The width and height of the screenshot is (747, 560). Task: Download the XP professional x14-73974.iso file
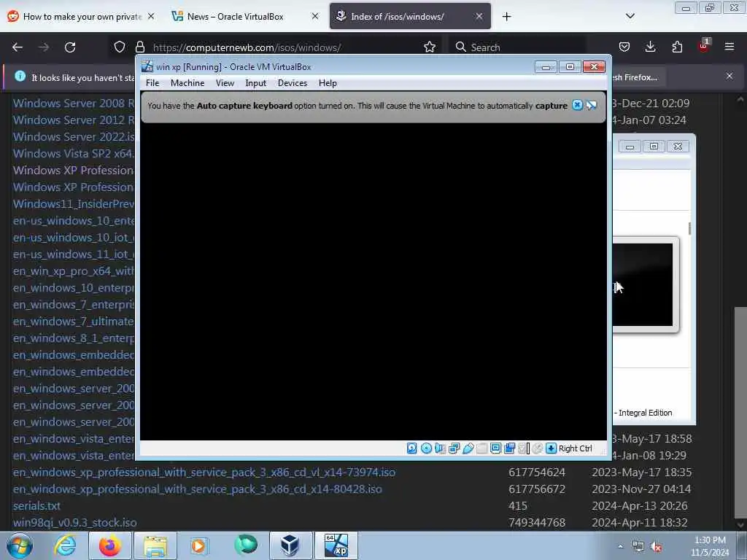pos(204,472)
